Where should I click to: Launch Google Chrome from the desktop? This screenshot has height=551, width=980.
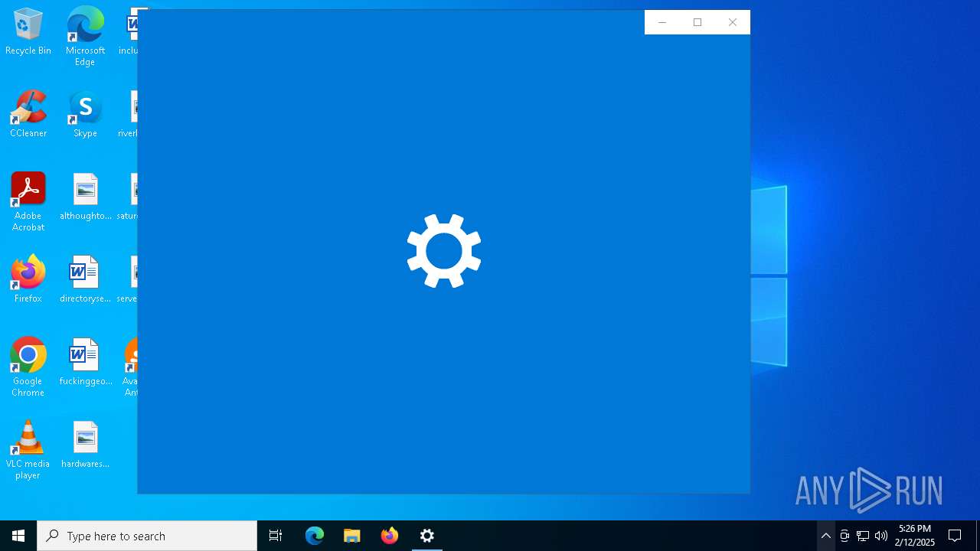pyautogui.click(x=28, y=367)
